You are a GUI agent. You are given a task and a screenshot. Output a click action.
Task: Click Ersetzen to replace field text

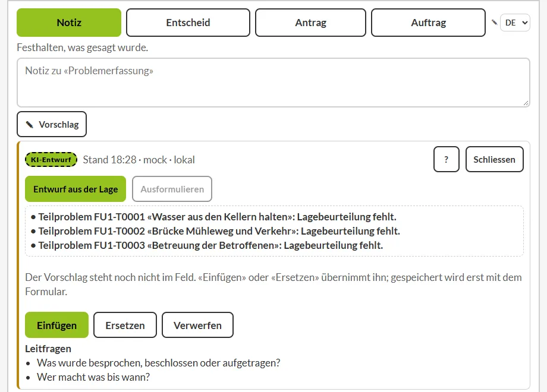pyautogui.click(x=125, y=325)
